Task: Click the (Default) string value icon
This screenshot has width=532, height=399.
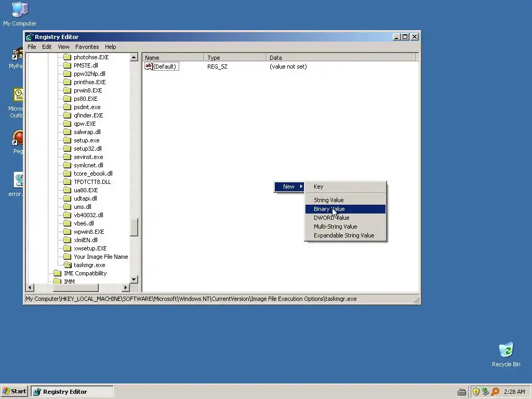Action: click(149, 66)
